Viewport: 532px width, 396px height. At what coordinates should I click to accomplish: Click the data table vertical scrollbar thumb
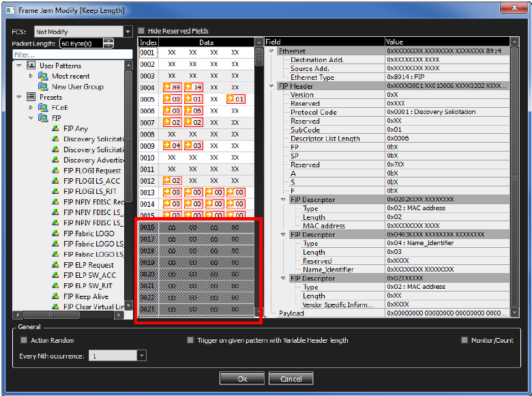pos(259,57)
